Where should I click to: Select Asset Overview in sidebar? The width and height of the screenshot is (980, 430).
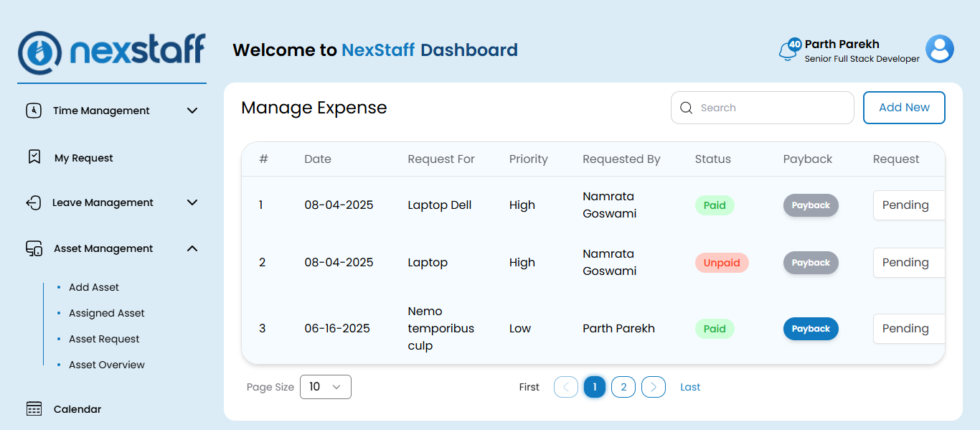coord(107,365)
